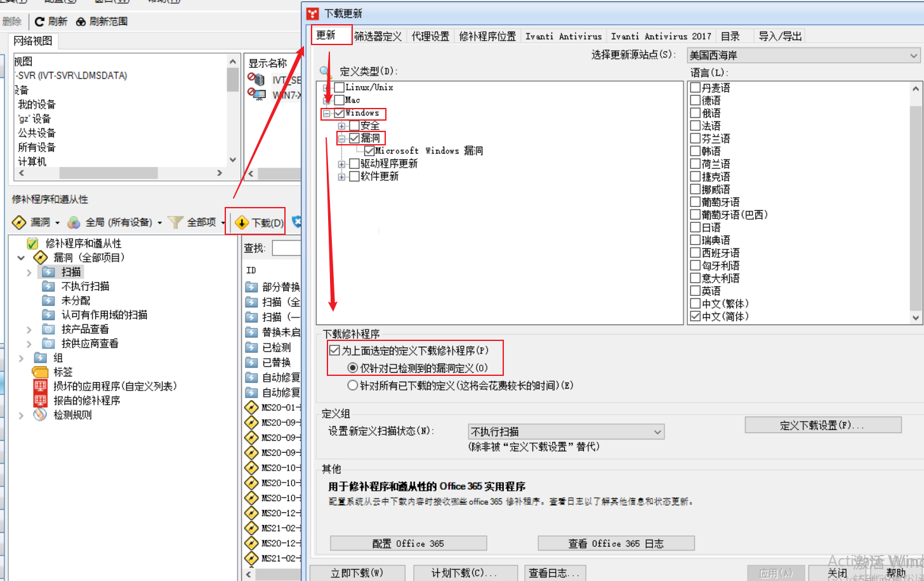Select 针对所有已下载的定义 radio option
This screenshot has height=581, width=924.
353,385
